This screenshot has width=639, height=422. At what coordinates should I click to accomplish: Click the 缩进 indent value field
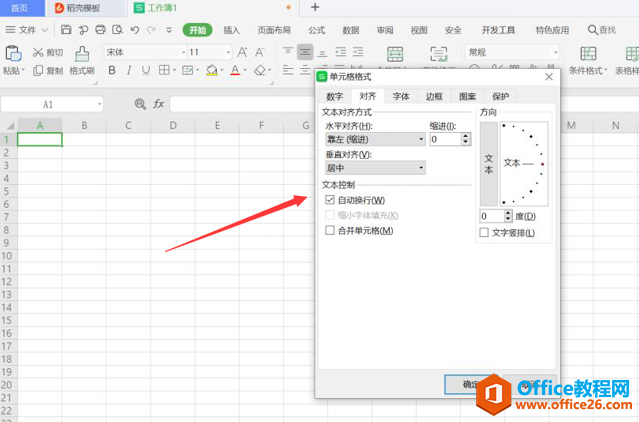pos(445,139)
